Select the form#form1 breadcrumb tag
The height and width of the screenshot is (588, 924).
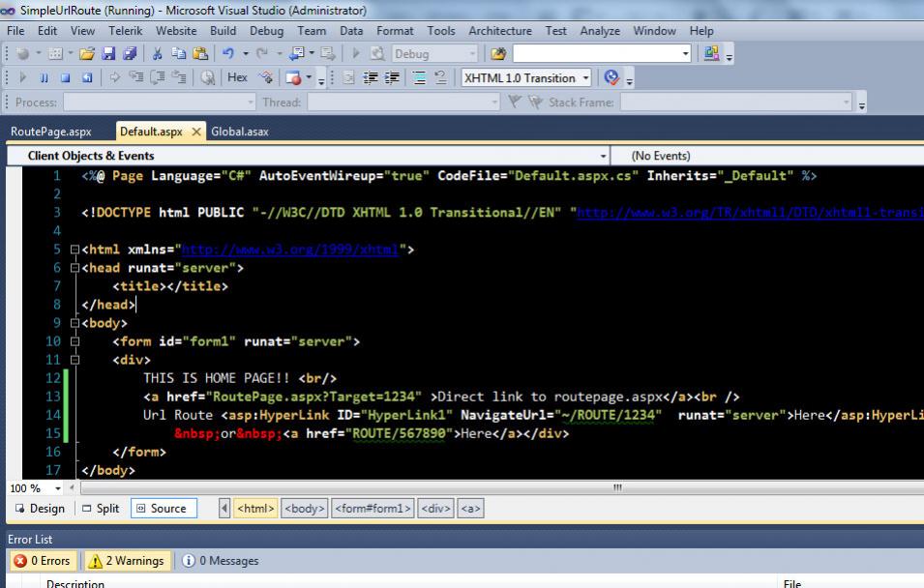point(373,509)
